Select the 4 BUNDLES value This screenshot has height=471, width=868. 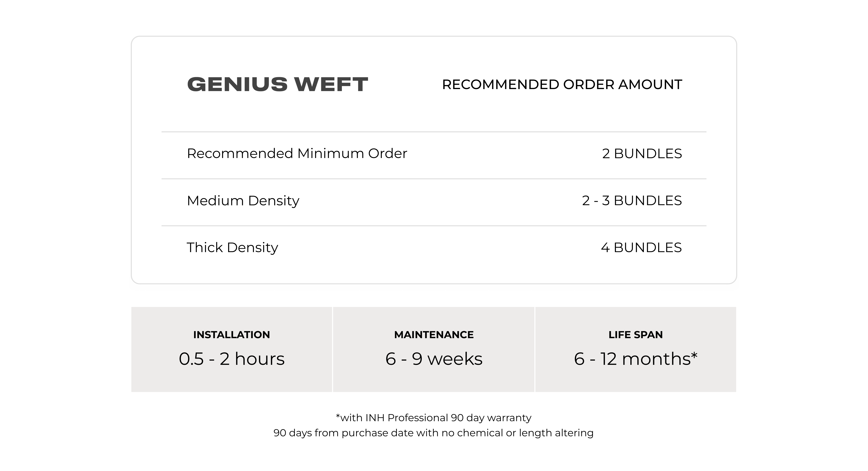[641, 248]
